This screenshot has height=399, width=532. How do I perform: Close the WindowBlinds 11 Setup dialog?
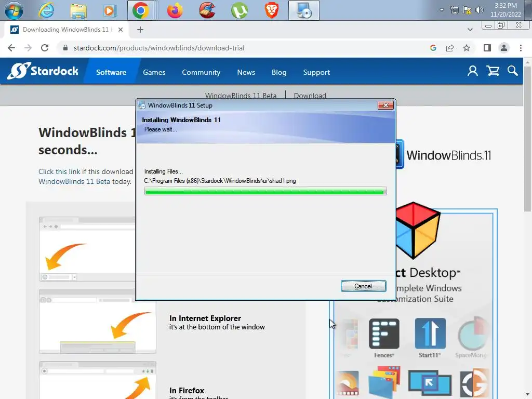[x=385, y=105]
